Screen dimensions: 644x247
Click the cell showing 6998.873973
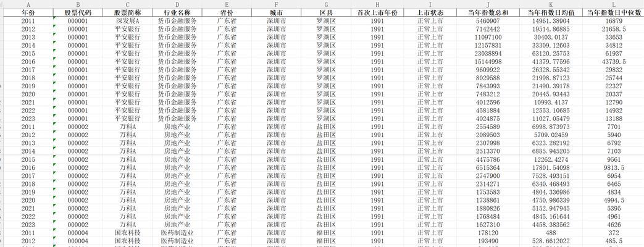[551, 127]
